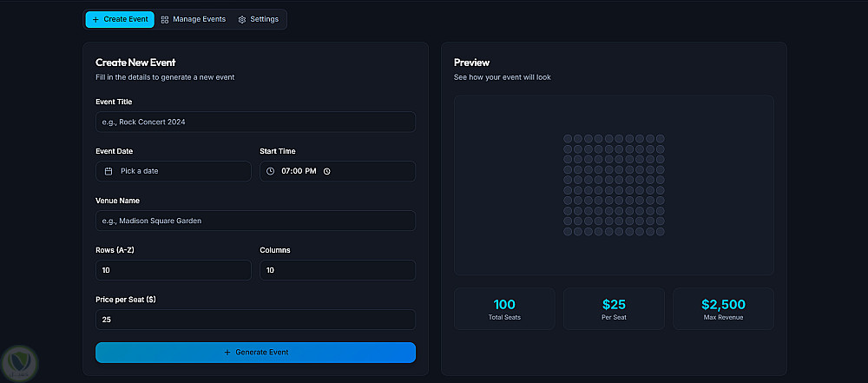The image size is (868, 383).
Task: Open time picker icon right of 07:00 PM
Action: click(326, 171)
